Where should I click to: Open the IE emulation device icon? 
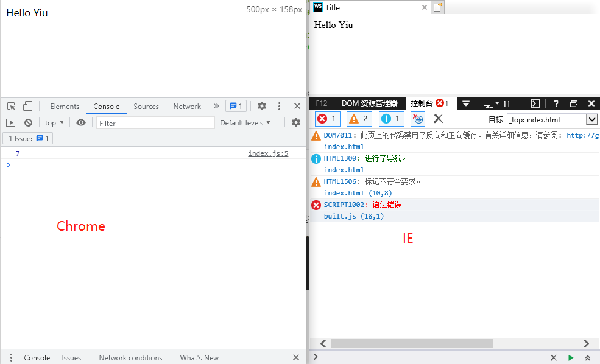pos(491,103)
